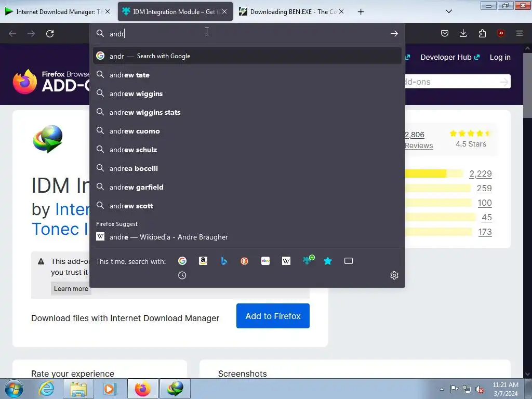532x399 pixels.
Task: Switch to Internet Download Manager taskbar icon
Action: coord(175,389)
